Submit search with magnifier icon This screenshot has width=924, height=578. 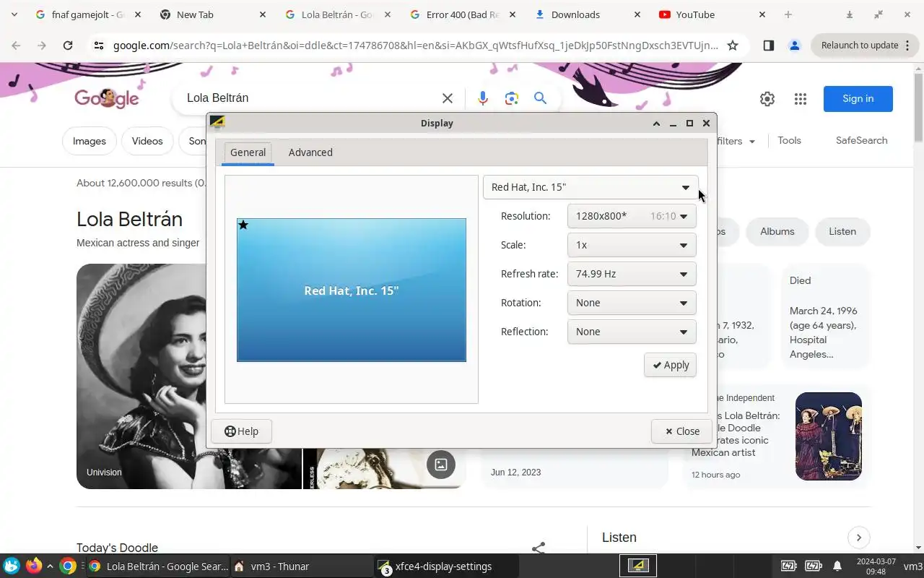(540, 98)
